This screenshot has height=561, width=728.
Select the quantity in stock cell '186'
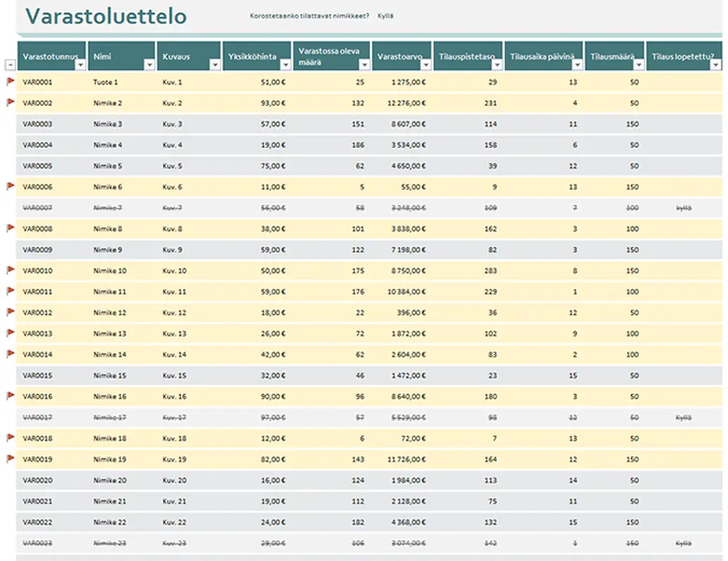(x=358, y=145)
